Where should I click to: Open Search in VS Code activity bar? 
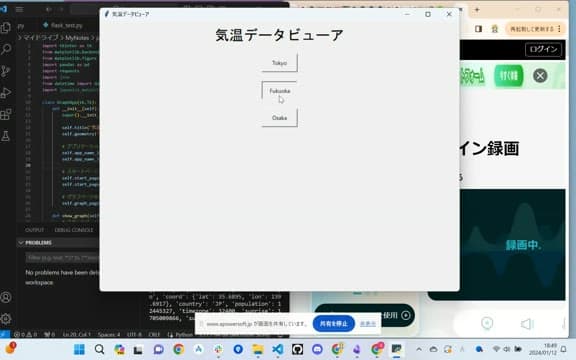pos(6,49)
